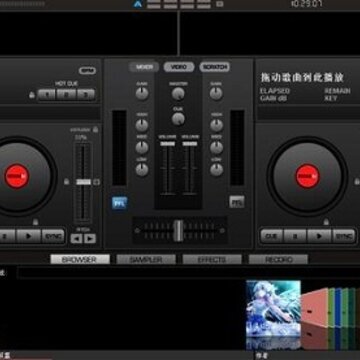Screen dimensions: 360x360
Task: Click the crossfader right end dot
Action: 222,230
